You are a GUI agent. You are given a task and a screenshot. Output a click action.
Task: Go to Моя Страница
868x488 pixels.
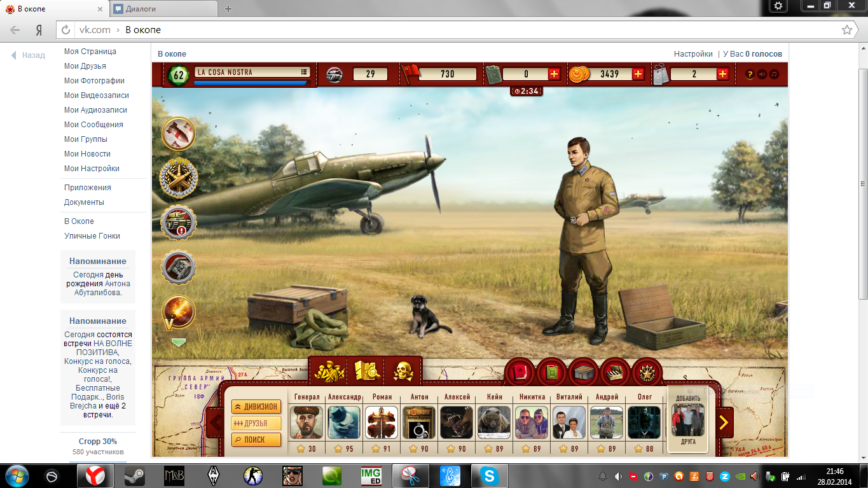[x=90, y=52]
